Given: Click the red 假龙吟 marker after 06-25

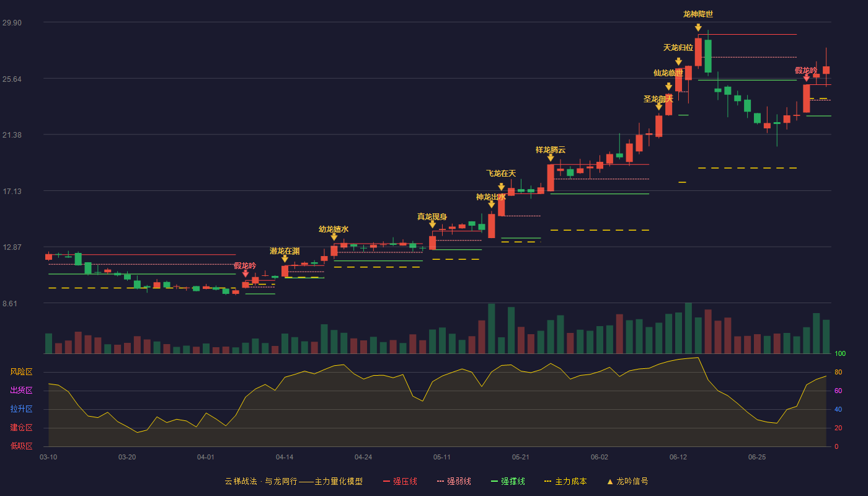Looking at the screenshot, I should [x=806, y=78].
